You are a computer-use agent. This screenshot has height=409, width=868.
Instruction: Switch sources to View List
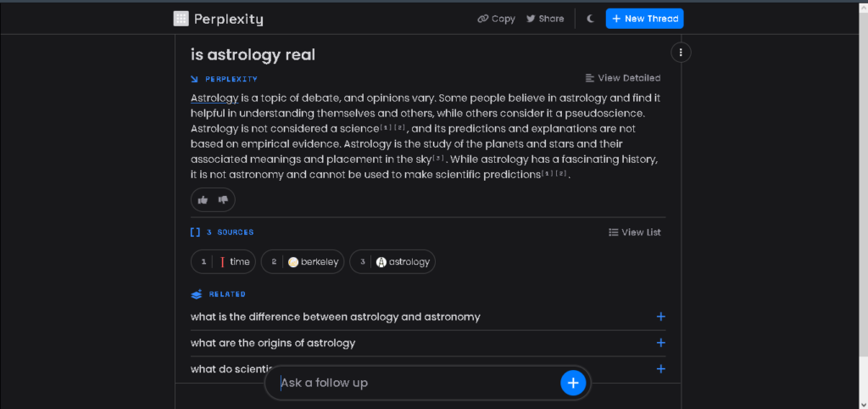[x=634, y=233]
